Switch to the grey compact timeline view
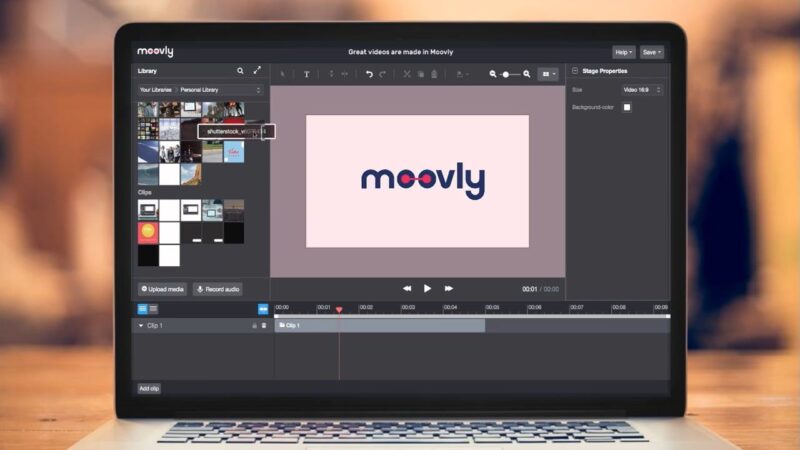Screen dimensions: 800x450 [153, 309]
